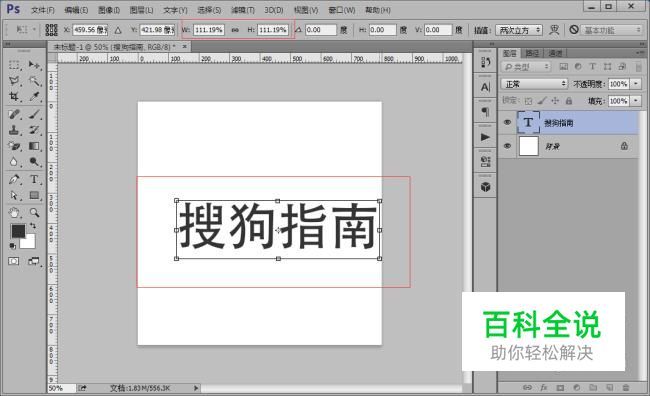The image size is (650, 396).
Task: Open the 图层(L) menu
Action: pos(141,10)
